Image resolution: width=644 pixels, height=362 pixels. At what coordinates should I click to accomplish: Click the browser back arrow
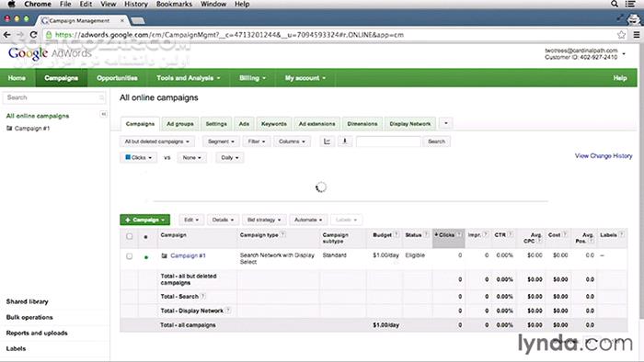pos(7,35)
